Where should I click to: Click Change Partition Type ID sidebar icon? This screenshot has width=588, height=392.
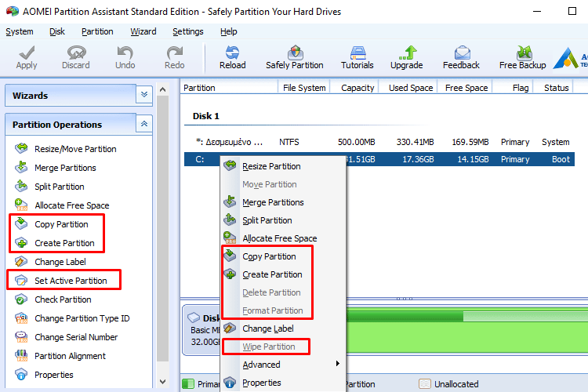click(21, 318)
